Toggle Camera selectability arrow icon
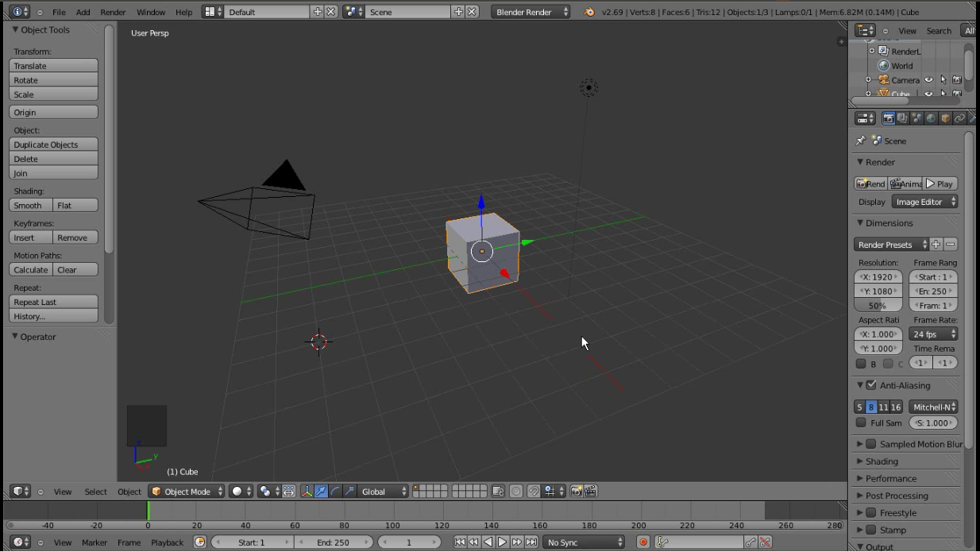The width and height of the screenshot is (980, 552). pyautogui.click(x=943, y=80)
